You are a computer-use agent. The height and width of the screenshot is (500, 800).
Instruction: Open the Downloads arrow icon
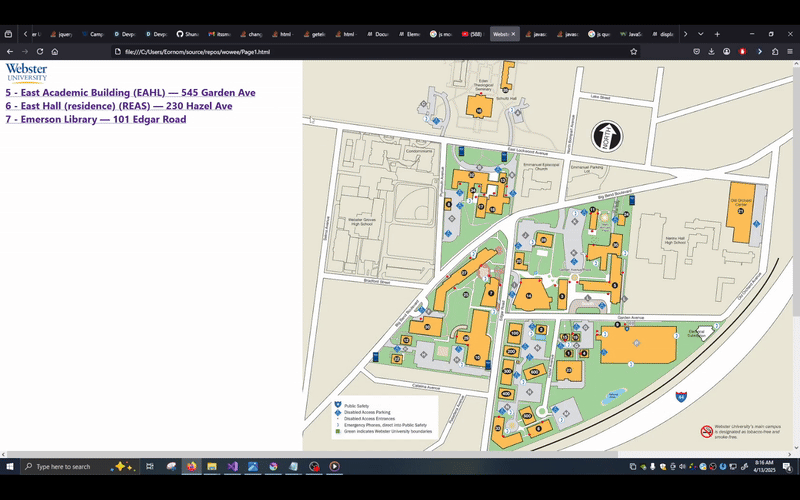(x=711, y=52)
